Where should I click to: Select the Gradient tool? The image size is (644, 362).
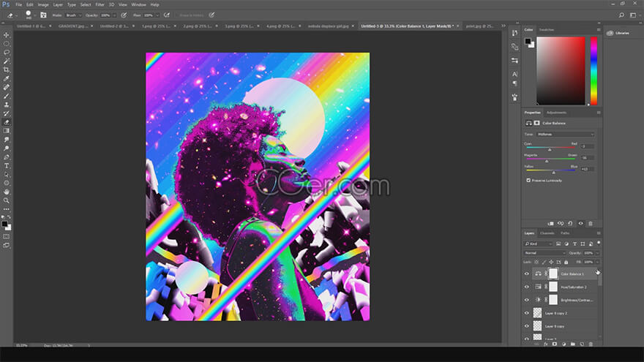(x=6, y=130)
